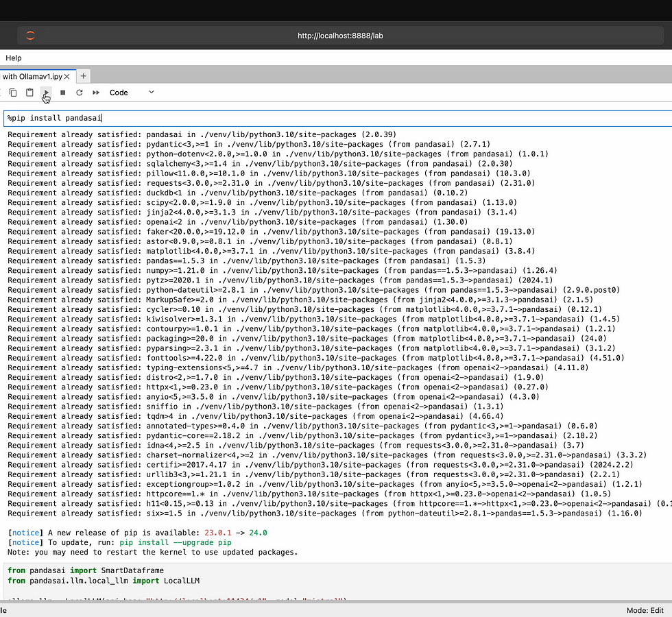The image size is (672, 617).
Task: Click the restart kernel note in output
Action: pyautogui.click(x=153, y=552)
